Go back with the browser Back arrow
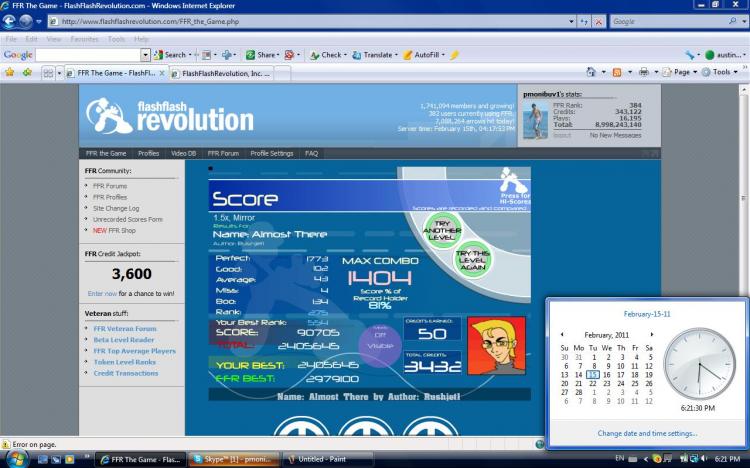The width and height of the screenshot is (750, 468). (x=10, y=21)
